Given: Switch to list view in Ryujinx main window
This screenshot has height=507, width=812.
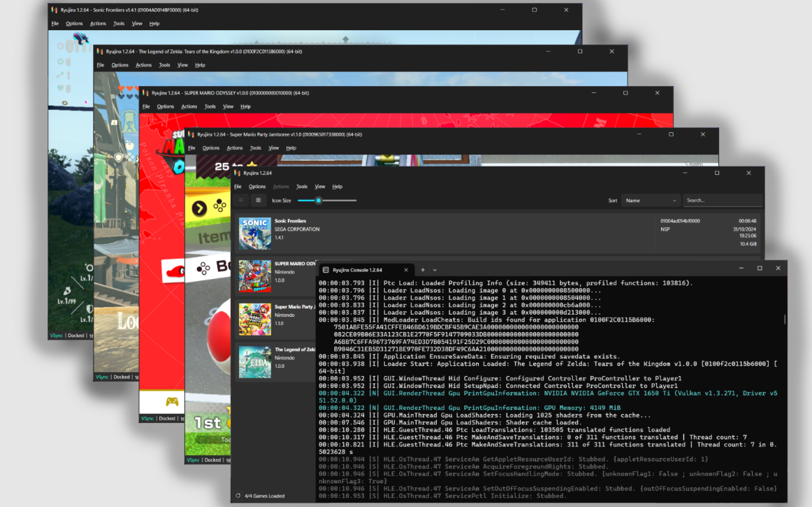Looking at the screenshot, I should point(241,200).
